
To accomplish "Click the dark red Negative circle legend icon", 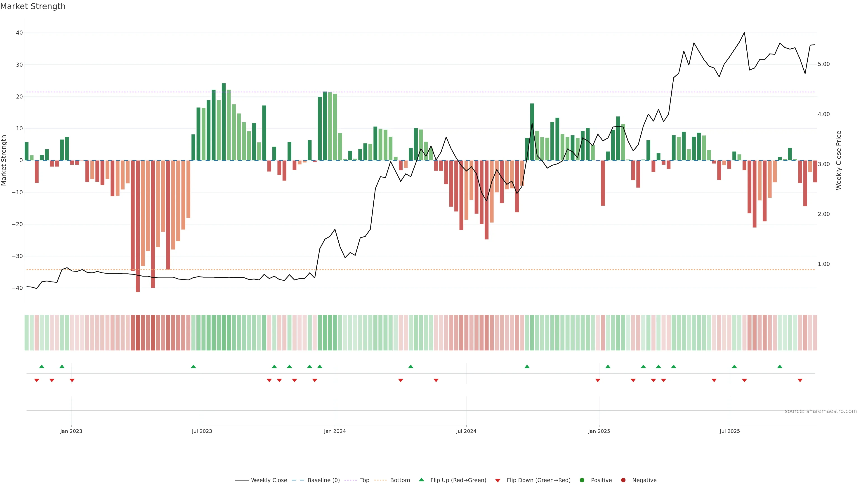I will pos(623,480).
